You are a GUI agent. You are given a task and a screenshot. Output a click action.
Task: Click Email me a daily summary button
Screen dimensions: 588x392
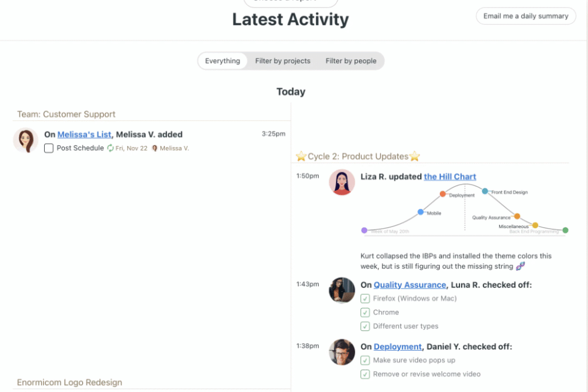click(x=525, y=16)
